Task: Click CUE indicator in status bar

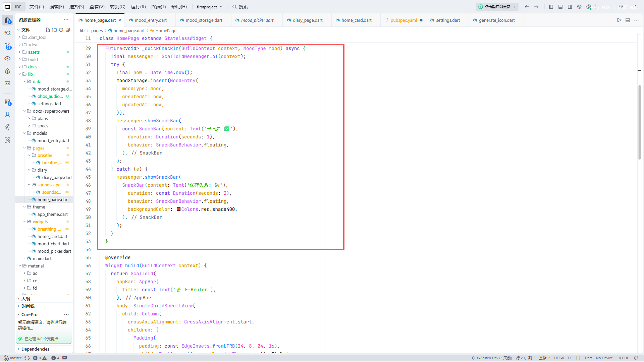Action: pos(623,358)
